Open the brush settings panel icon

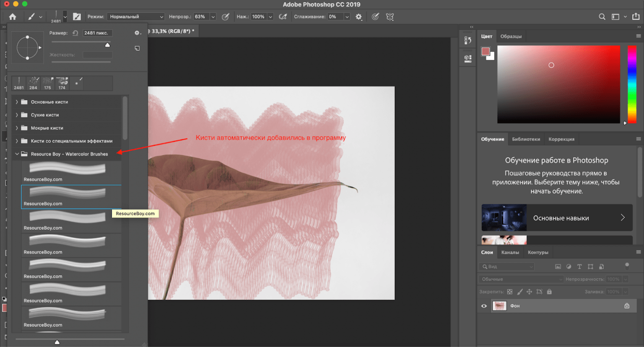(x=77, y=17)
